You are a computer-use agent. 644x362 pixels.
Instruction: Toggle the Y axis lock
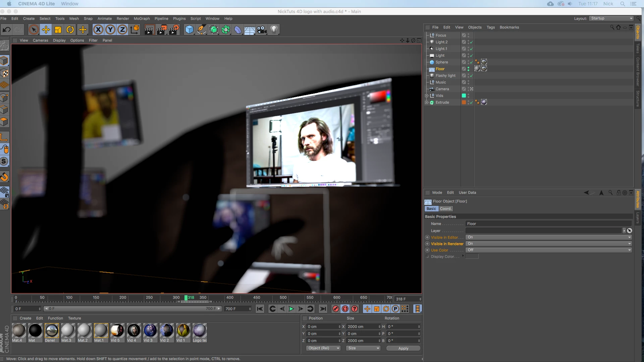110,30
